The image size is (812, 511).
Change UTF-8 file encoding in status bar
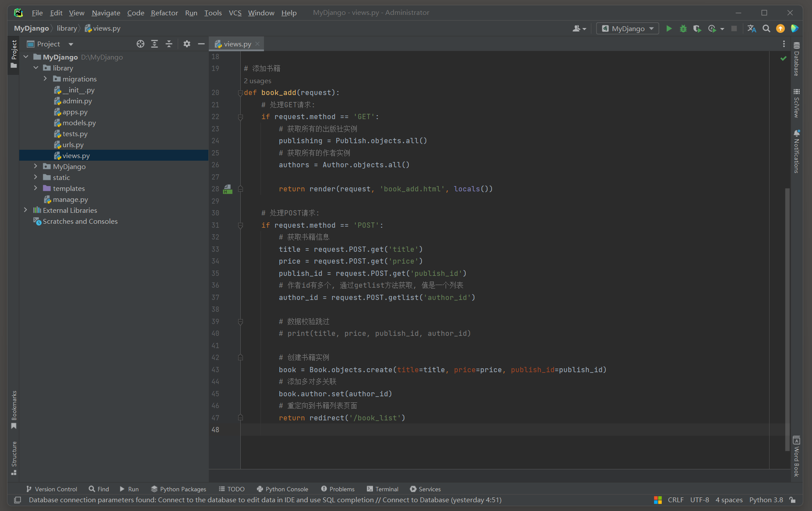700,500
